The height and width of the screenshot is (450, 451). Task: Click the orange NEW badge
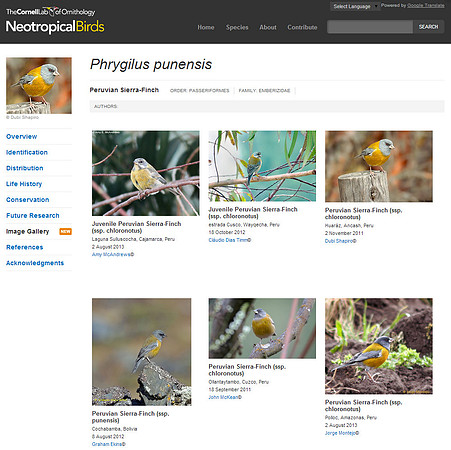click(65, 231)
